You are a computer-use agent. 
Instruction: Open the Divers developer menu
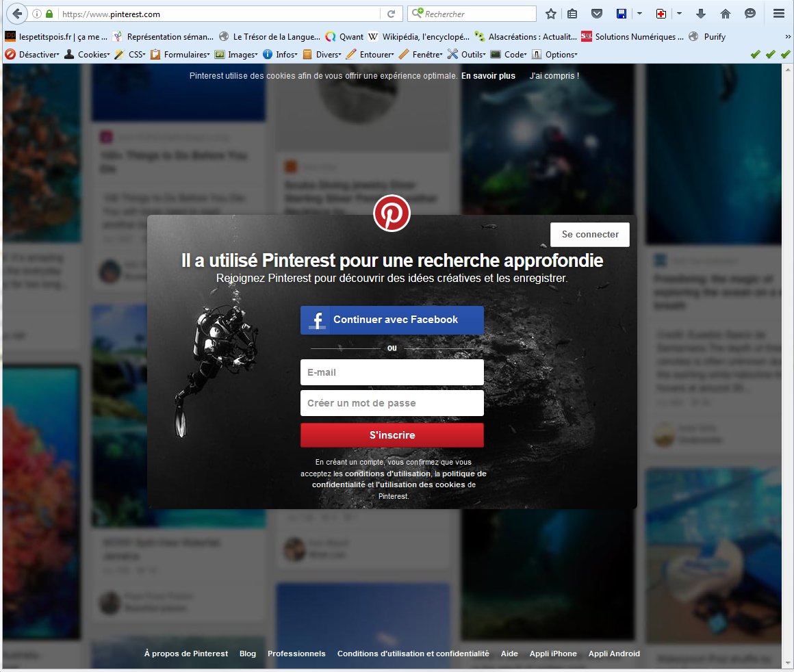(322, 54)
